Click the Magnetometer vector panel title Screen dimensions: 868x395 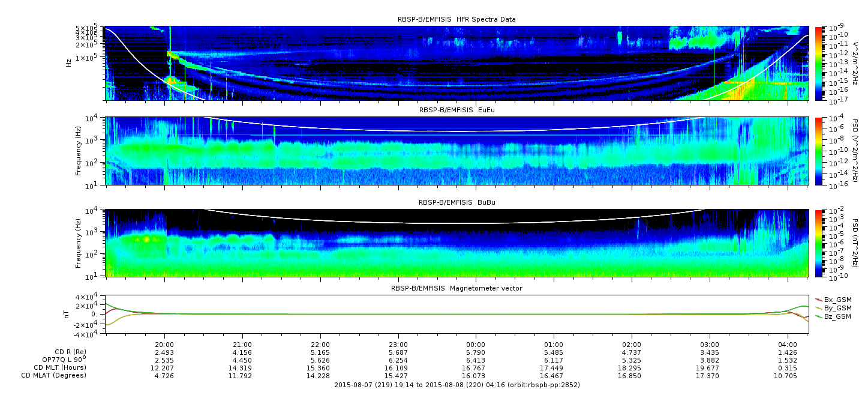pos(456,288)
